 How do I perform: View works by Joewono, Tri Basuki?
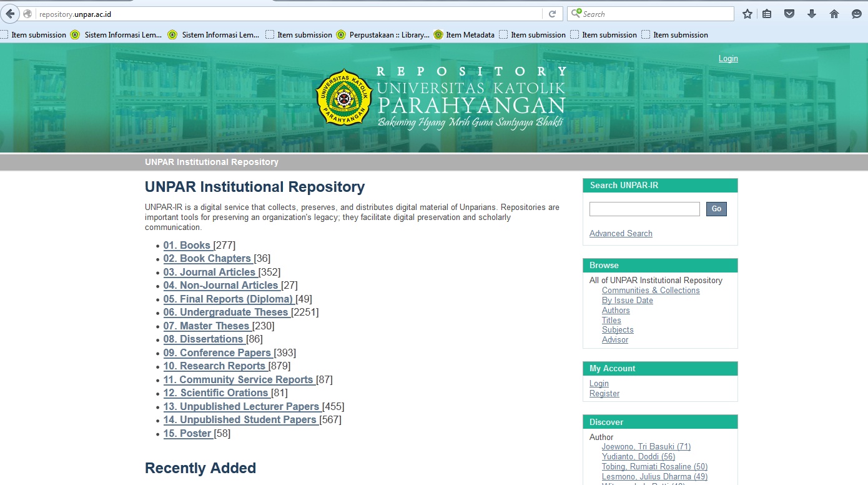646,446
